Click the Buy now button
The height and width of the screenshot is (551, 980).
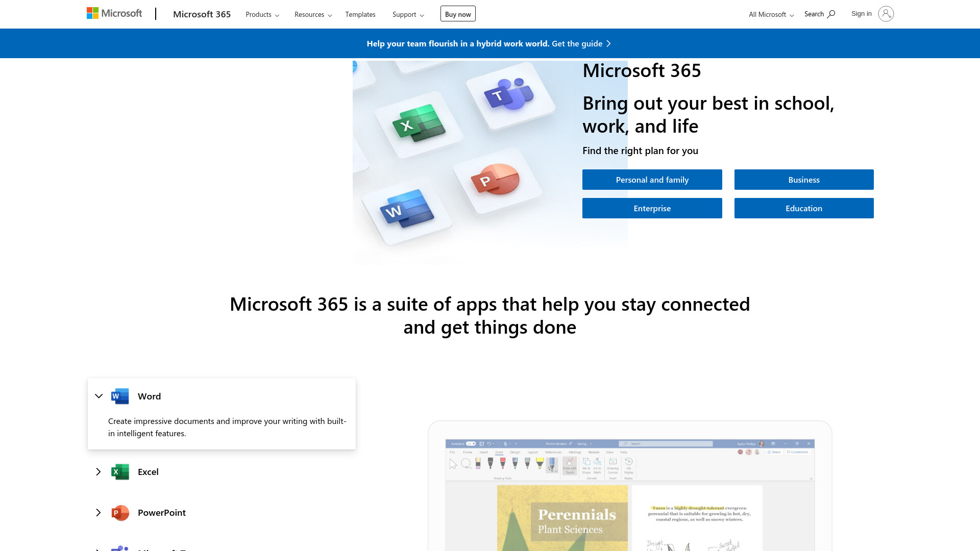pyautogui.click(x=458, y=14)
